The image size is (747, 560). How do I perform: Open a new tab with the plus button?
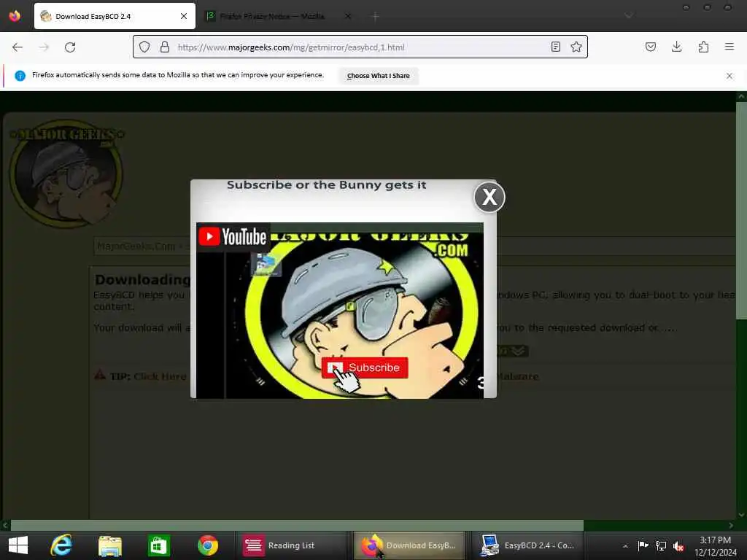click(x=376, y=17)
